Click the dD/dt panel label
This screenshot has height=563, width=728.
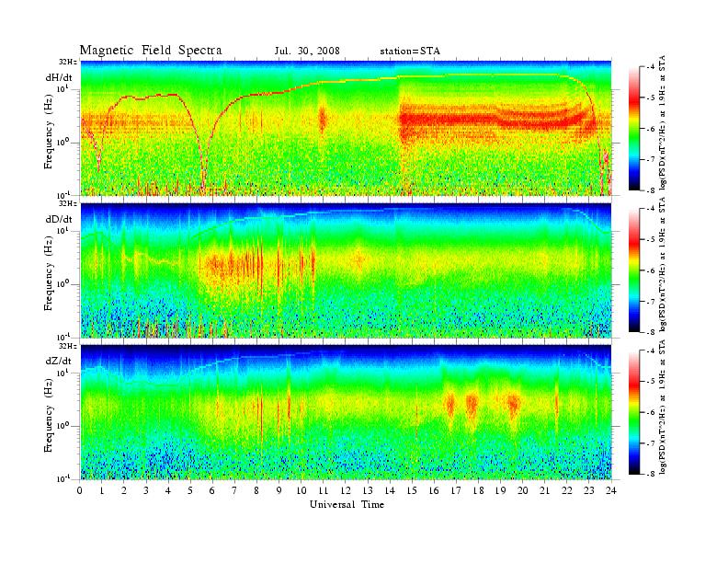[59, 219]
